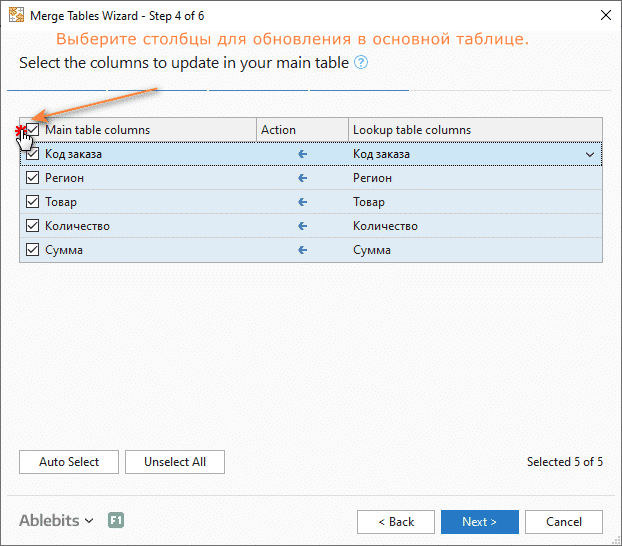The image size is (622, 546).
Task: Click the action arrow in Товар row
Action: pos(303,202)
